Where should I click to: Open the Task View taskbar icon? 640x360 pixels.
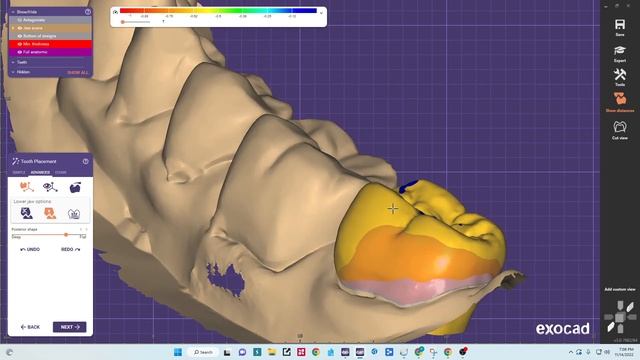click(227, 352)
